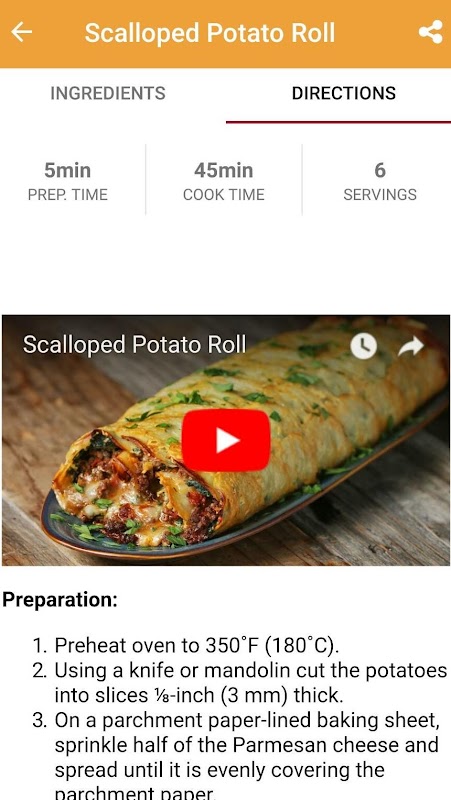
Task: Tap the video share arrow icon
Action: point(411,346)
